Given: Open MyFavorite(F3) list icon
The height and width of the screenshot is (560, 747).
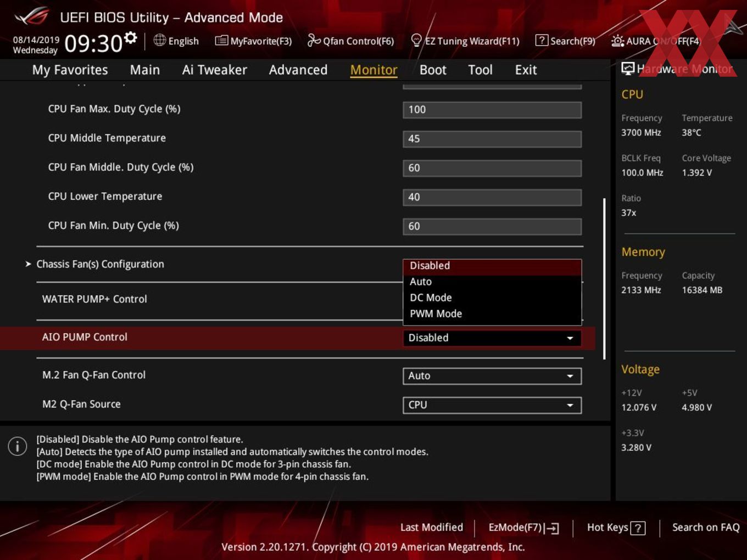Looking at the screenshot, I should (x=221, y=41).
